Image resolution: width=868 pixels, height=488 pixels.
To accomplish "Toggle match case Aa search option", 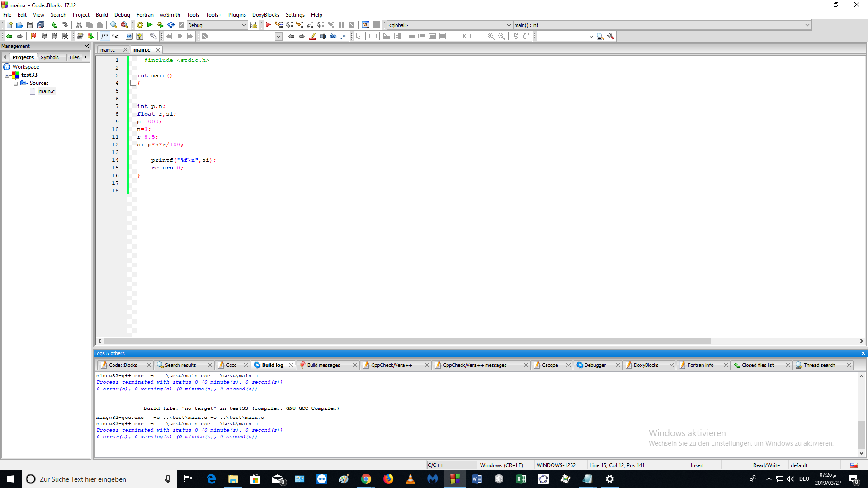I will (x=333, y=36).
